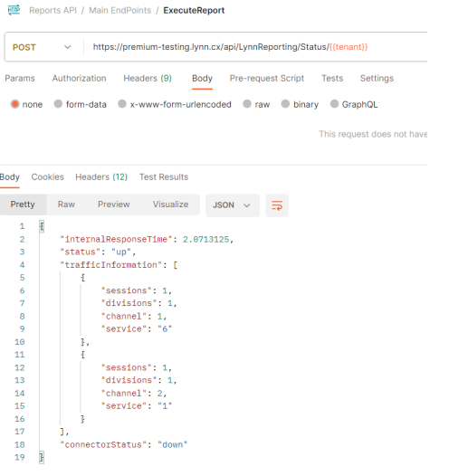The height and width of the screenshot is (476, 449).
Task: Open the Pre-request Script tab
Action: pos(267,79)
